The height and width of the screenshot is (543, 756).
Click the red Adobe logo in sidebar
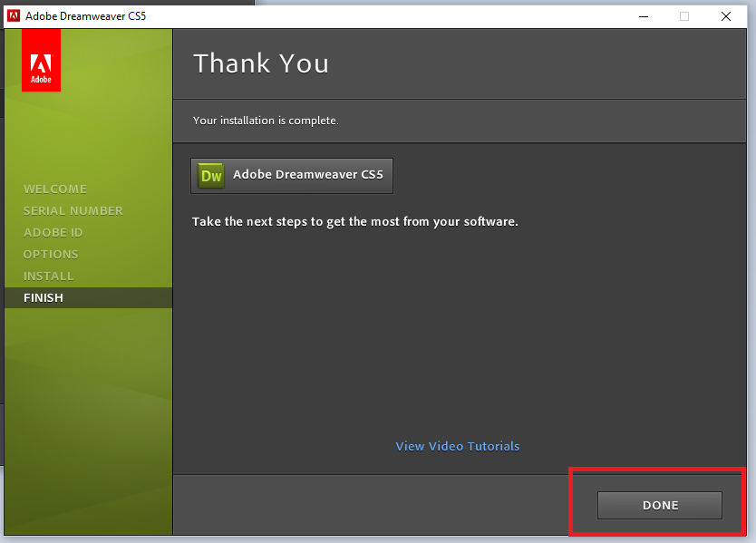click(41, 60)
